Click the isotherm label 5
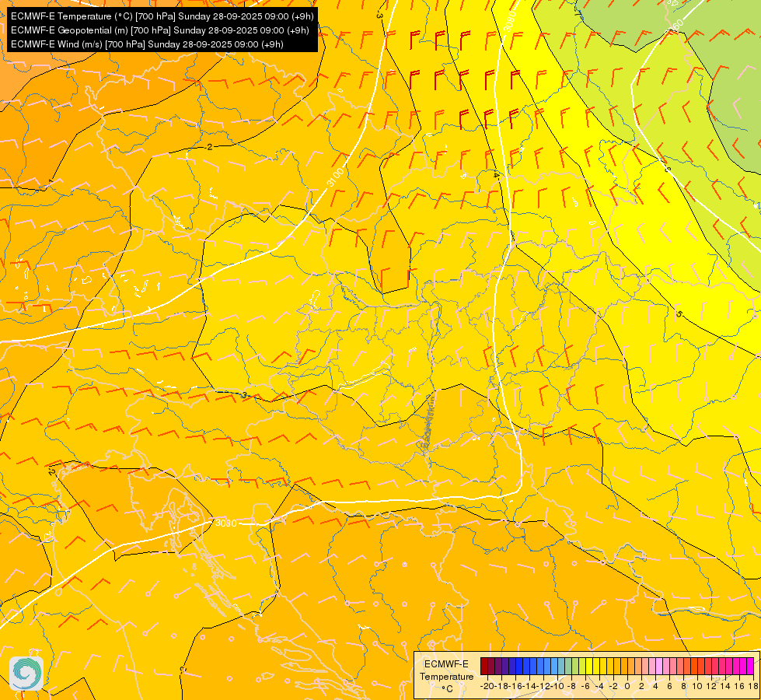 (679, 314)
